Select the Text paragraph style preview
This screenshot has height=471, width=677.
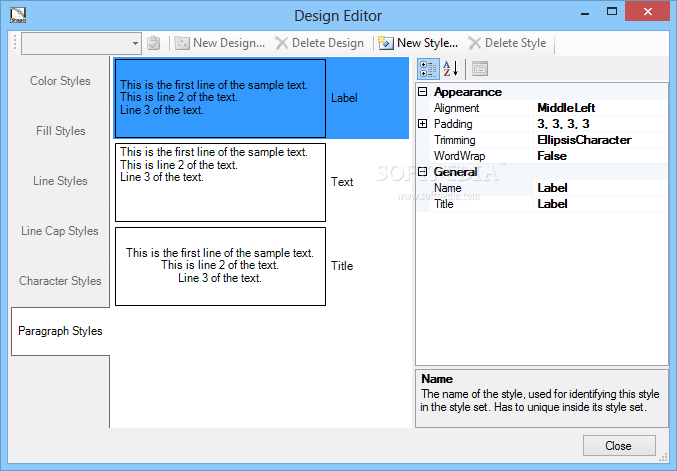[x=220, y=182]
